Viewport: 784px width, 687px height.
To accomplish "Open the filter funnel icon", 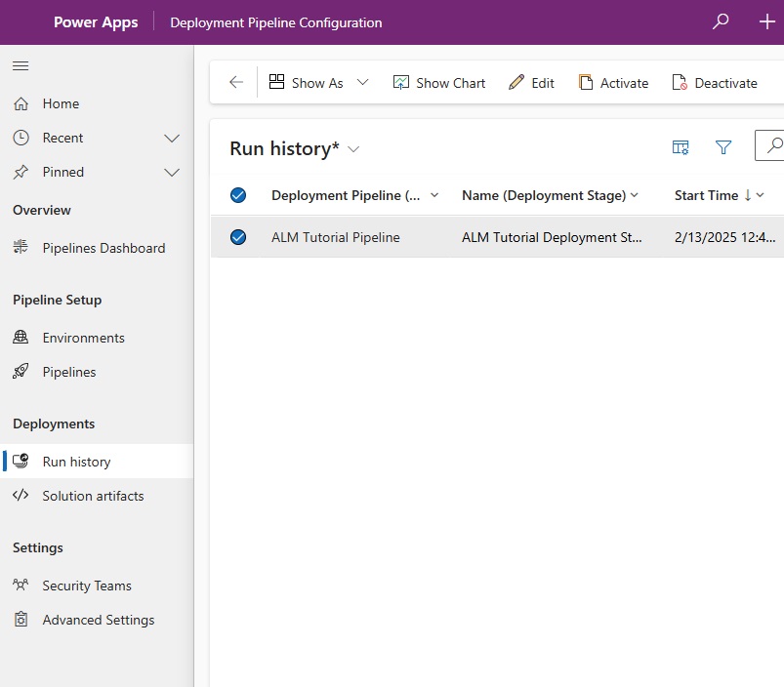I will pyautogui.click(x=723, y=147).
